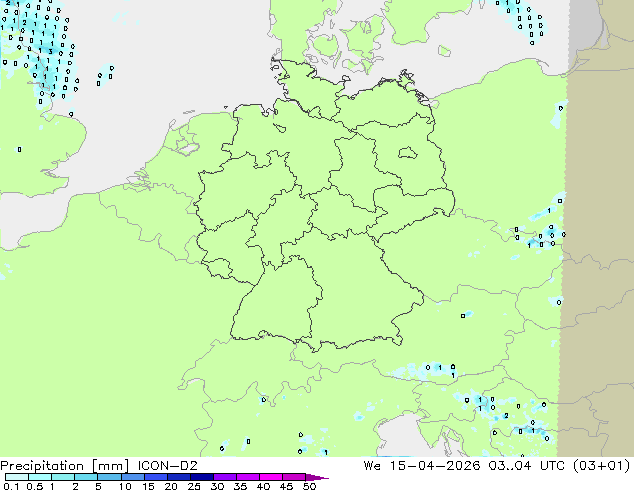634x490 pixels.
Task: Select the 'ICON-D2' model name text
Action: point(167,466)
